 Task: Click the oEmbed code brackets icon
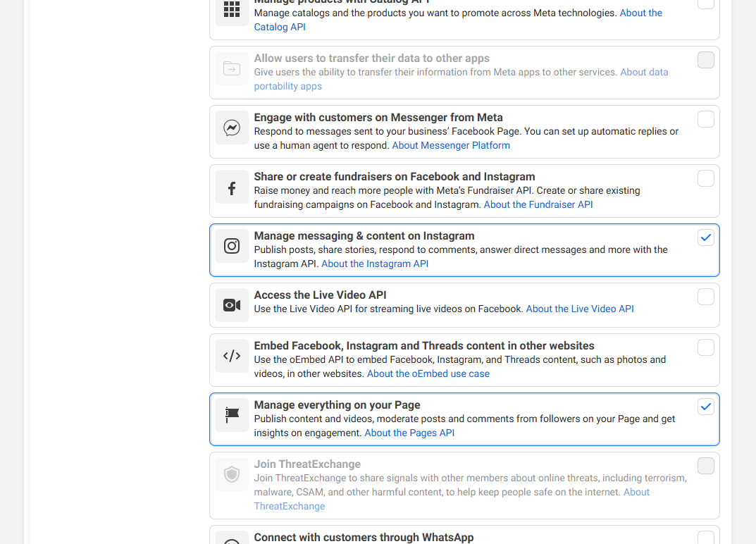tap(231, 356)
